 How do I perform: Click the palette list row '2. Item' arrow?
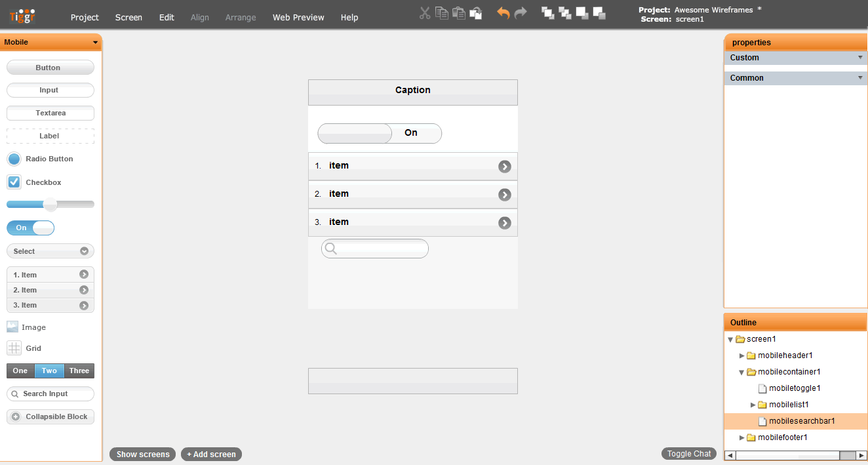[x=84, y=290]
